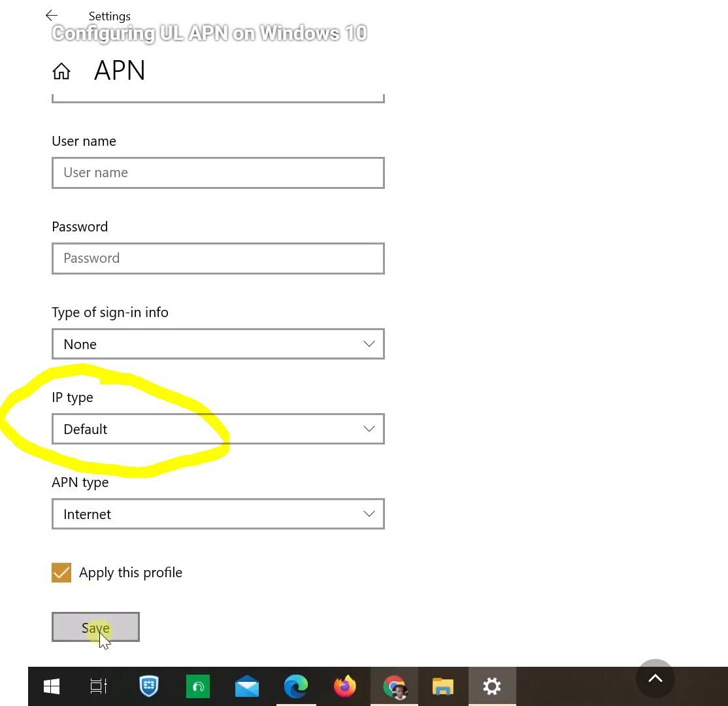Click the partially visible field above User name
Image resolution: width=728 pixels, height=706 pixels.
point(218,98)
